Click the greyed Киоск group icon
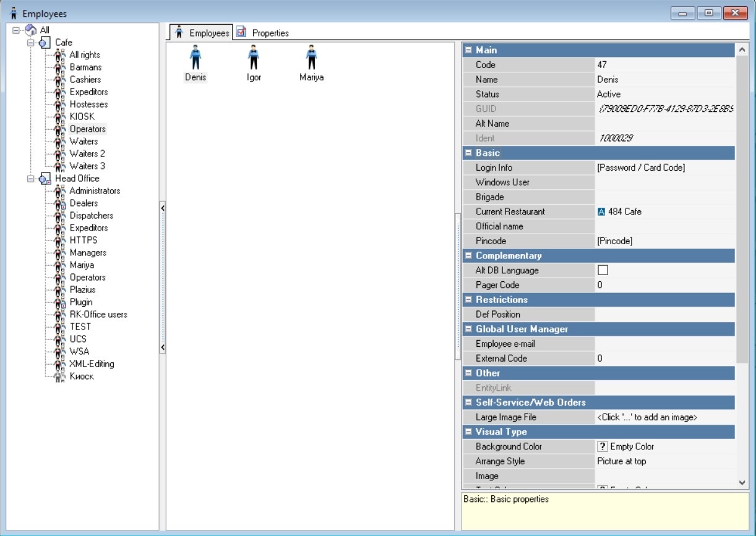The image size is (756, 536). pyautogui.click(x=60, y=376)
